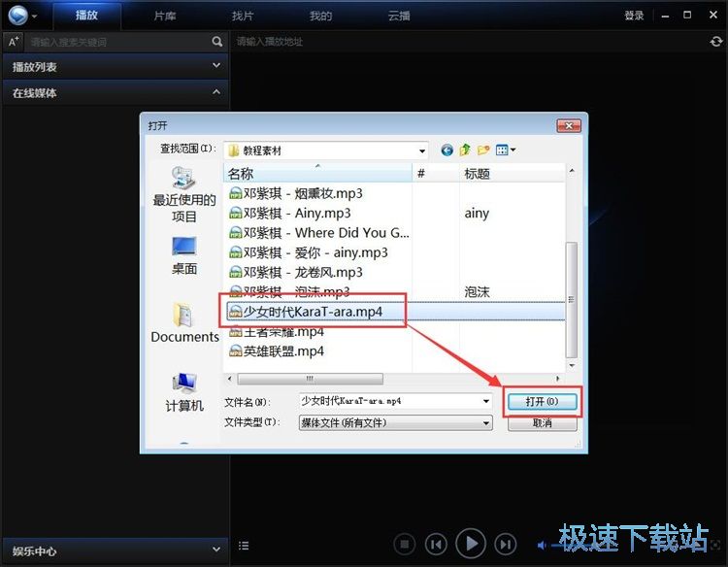Collapse the 播放列表 section
This screenshot has height=567, width=728.
216,66
